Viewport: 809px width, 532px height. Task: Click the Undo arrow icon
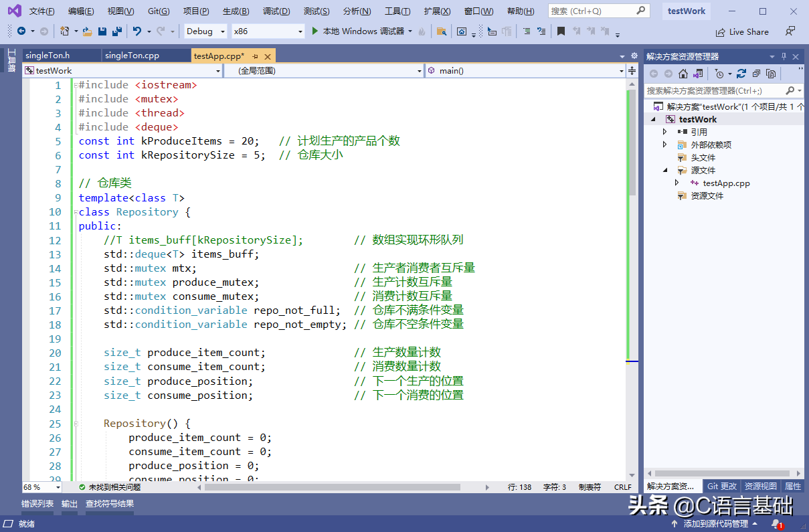click(x=137, y=31)
